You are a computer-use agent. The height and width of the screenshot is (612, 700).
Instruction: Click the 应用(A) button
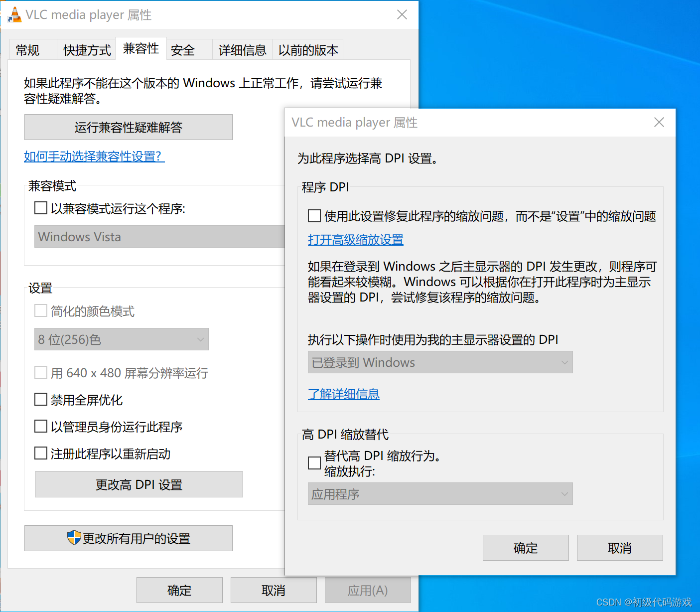pyautogui.click(x=368, y=590)
